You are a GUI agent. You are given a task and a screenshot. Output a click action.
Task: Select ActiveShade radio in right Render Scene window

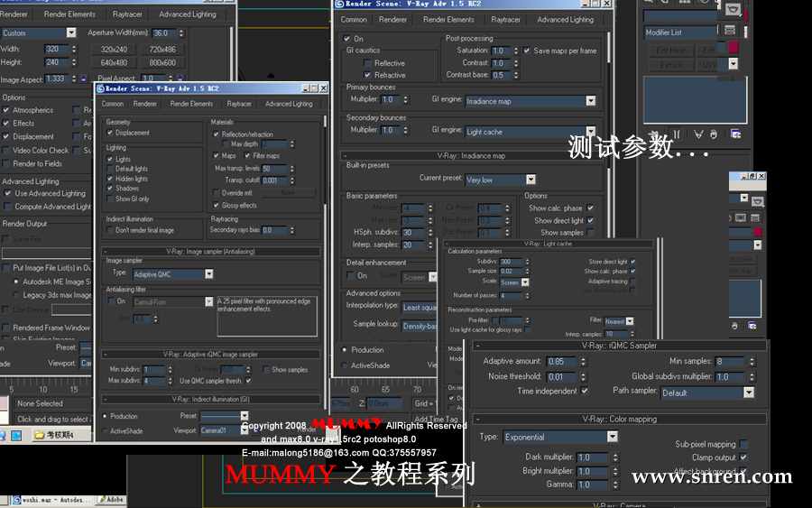point(345,365)
